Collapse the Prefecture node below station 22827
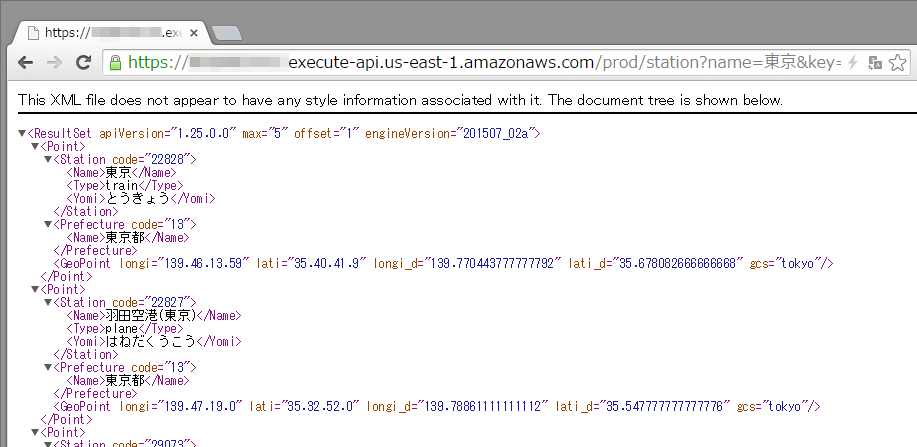This screenshot has width=917, height=447. [48, 367]
